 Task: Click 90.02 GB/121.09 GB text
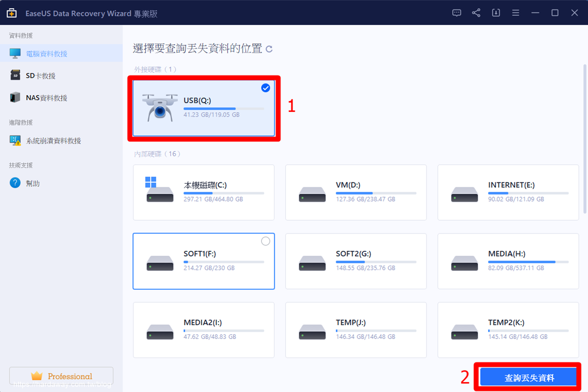pos(516,199)
